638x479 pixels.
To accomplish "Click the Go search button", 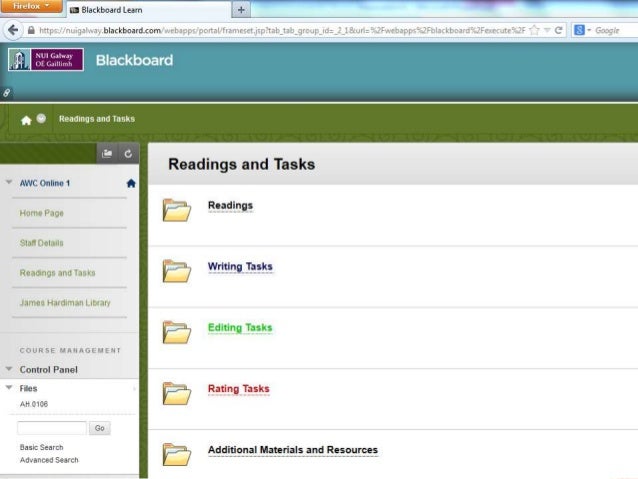I will 100,428.
